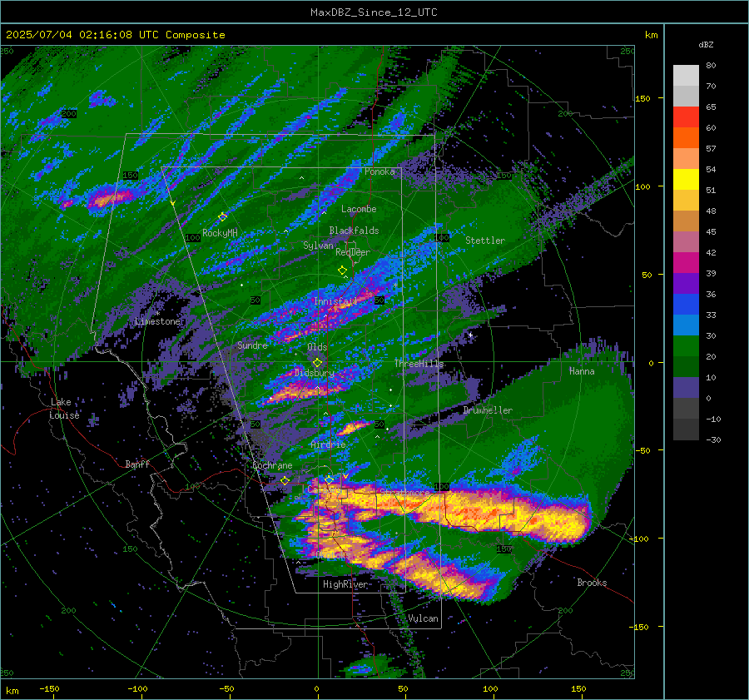The width and height of the screenshot is (749, 700).
Task: Select the -150 tick label on bottom axis
Action: tap(49, 688)
